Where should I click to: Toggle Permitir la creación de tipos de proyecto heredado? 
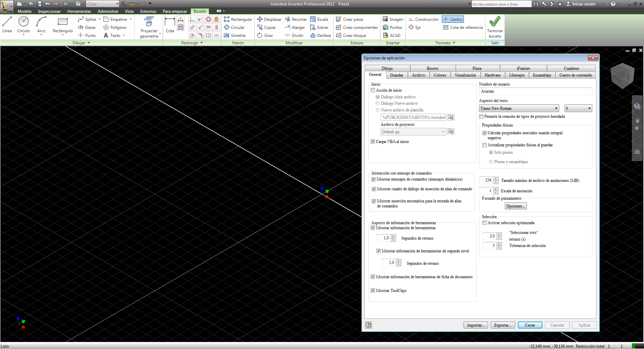[x=481, y=116]
